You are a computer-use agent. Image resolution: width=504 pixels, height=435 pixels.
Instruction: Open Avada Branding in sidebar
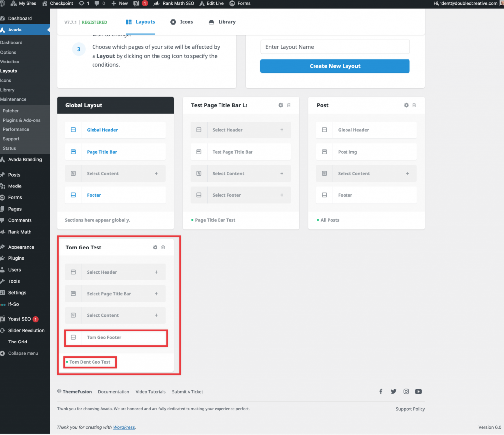pos(25,159)
